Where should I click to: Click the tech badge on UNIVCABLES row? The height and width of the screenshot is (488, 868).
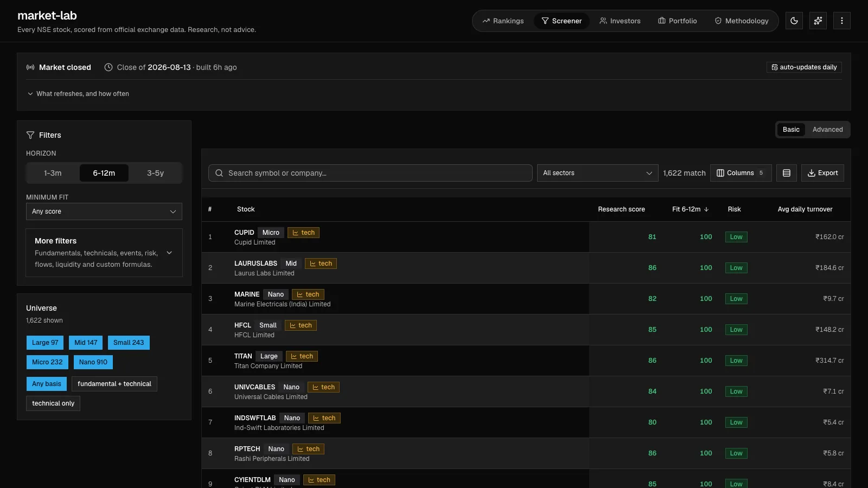[323, 387]
